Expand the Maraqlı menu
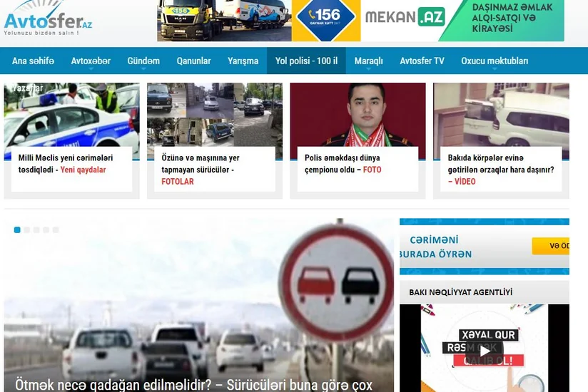Image resolution: width=588 pixels, height=392 pixels. (x=369, y=61)
